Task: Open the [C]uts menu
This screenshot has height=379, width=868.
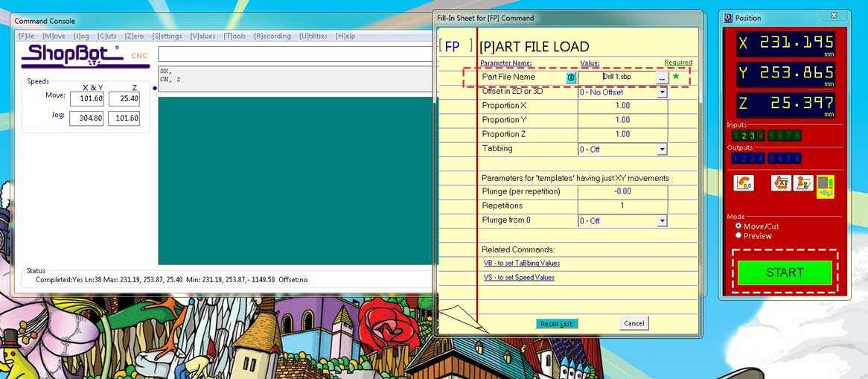Action: pyautogui.click(x=107, y=36)
